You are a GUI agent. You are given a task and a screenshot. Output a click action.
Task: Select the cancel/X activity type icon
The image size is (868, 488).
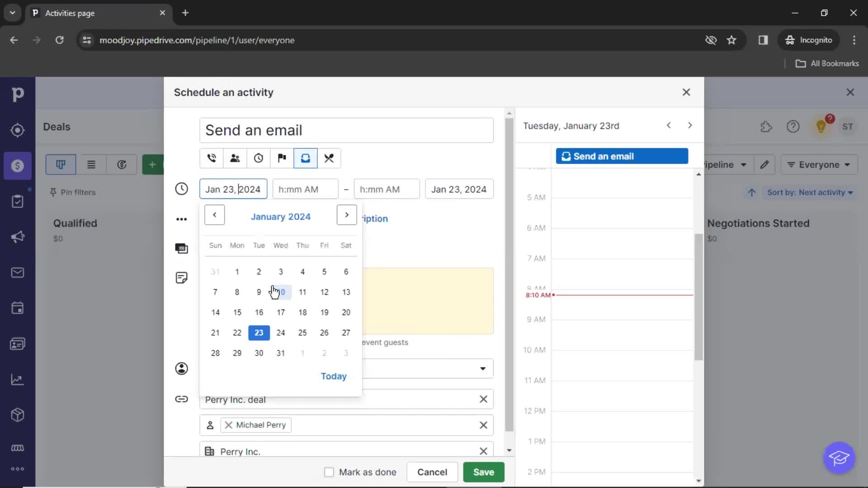(330, 158)
